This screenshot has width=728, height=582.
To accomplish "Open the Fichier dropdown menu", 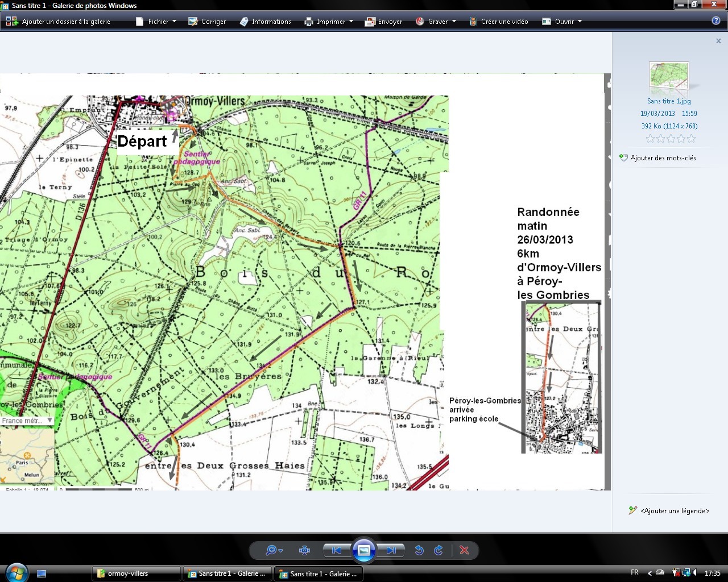I will point(156,22).
